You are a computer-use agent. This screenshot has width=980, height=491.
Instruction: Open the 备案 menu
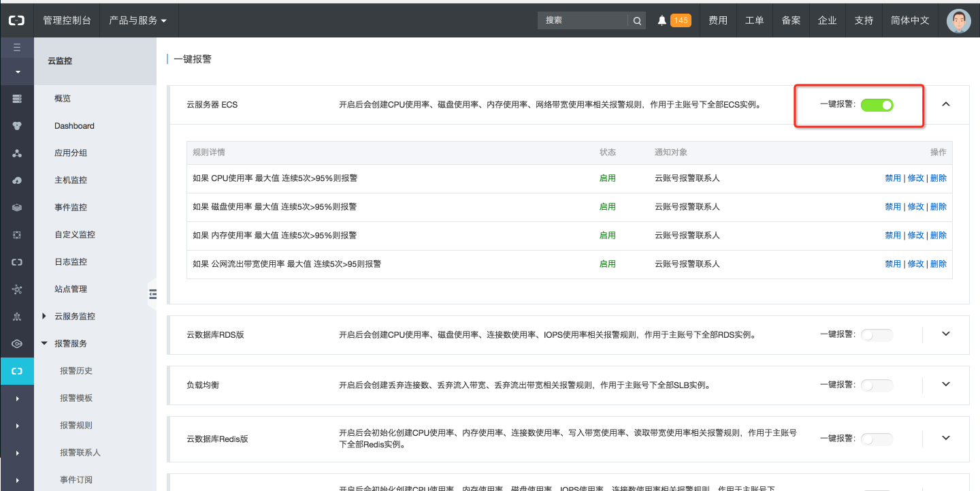click(x=791, y=20)
